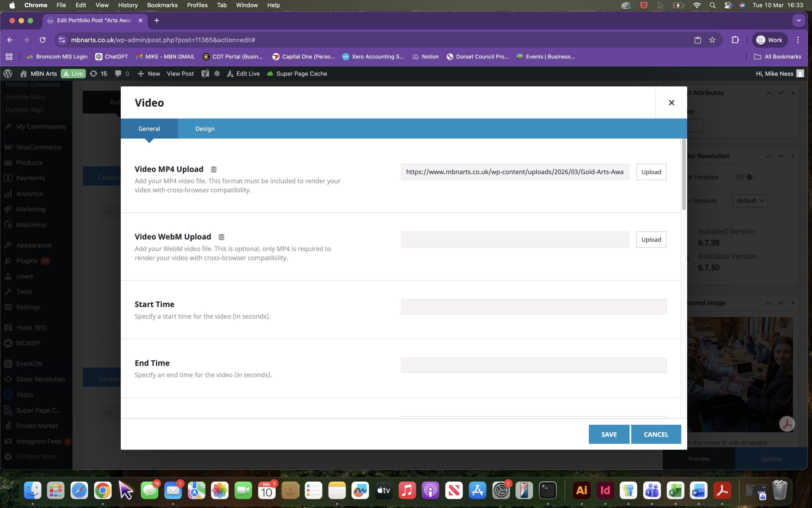Open WooCommerce in the sidebar
This screenshot has height=508, width=812.
39,147
